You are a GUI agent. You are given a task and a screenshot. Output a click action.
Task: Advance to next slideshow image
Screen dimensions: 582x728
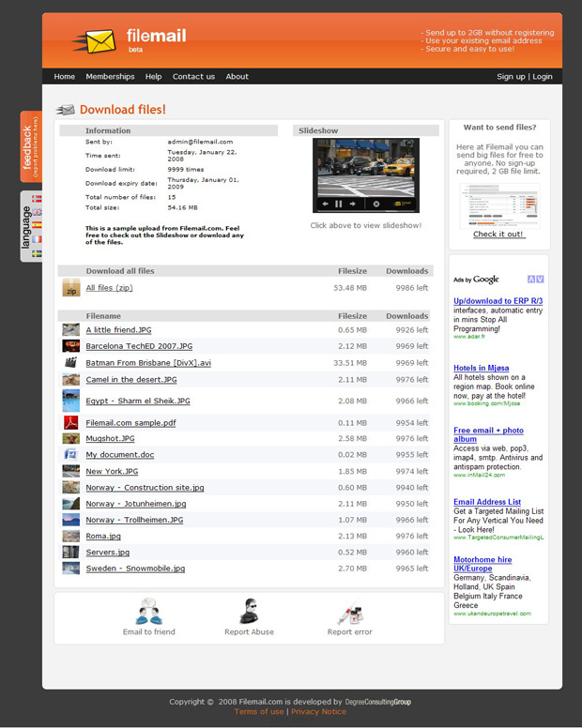pos(353,204)
